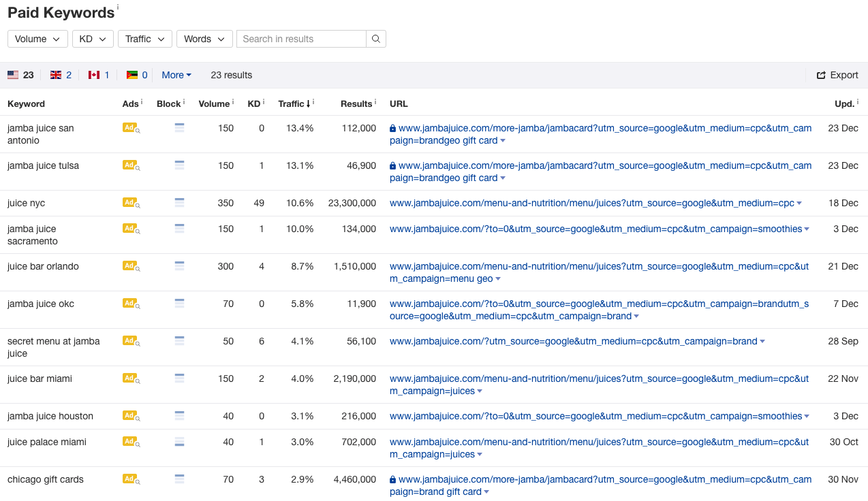This screenshot has width=868, height=501.
Task: Expand URL options for jamba juice houston
Action: [x=807, y=417]
